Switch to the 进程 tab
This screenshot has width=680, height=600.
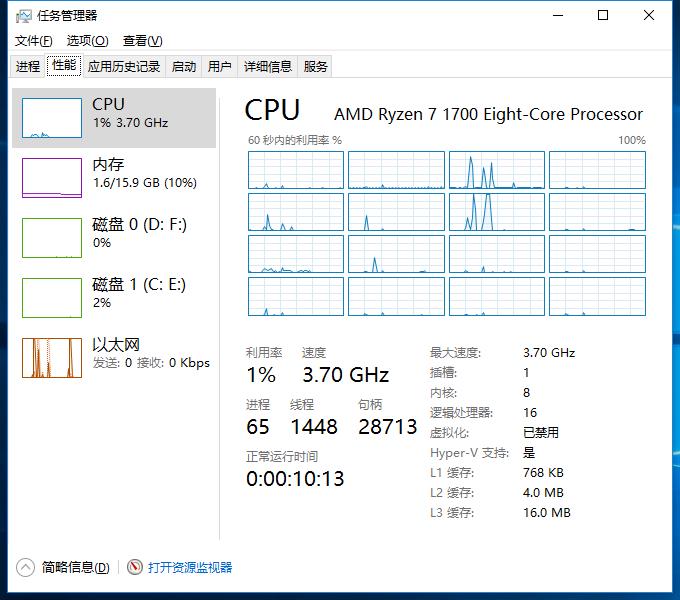[28, 67]
